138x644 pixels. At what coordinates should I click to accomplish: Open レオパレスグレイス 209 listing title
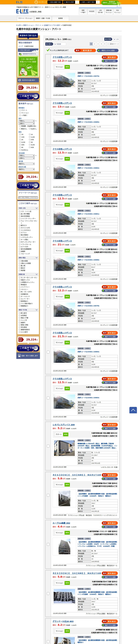64,425
